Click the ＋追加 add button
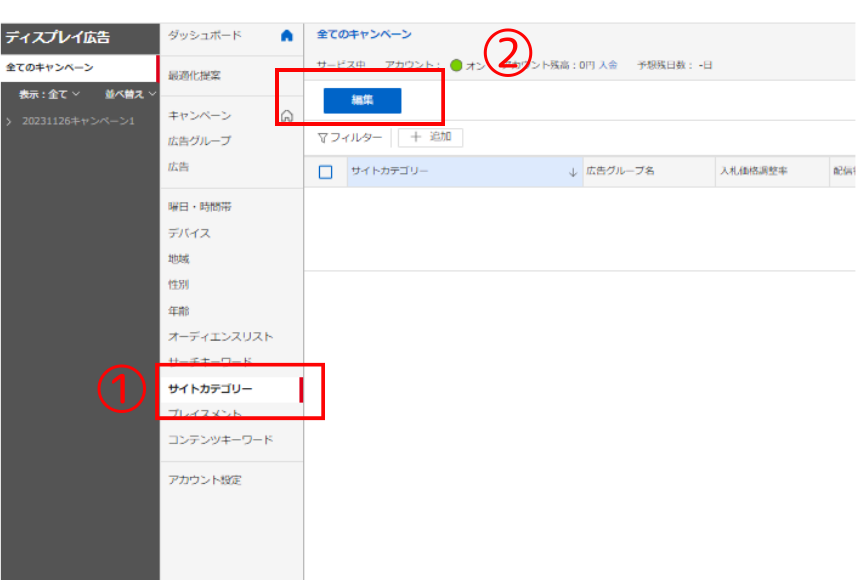Image resolution: width=857 pixels, height=581 pixels. [x=430, y=138]
